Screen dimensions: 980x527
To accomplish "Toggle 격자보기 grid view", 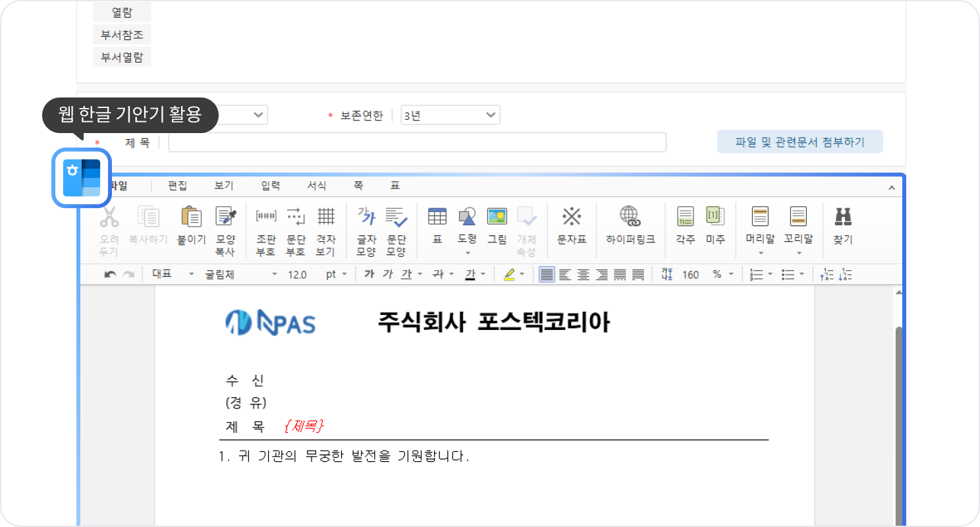I will click(325, 231).
